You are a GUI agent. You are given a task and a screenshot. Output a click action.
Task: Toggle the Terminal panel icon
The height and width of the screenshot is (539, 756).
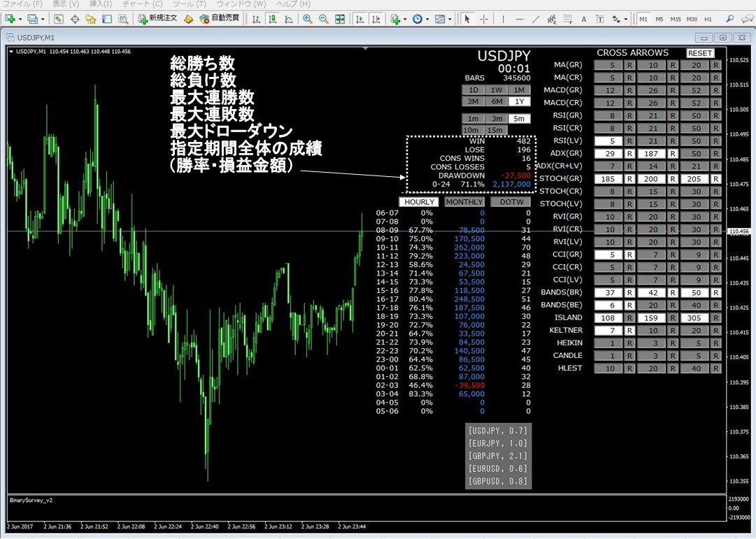coord(107,19)
